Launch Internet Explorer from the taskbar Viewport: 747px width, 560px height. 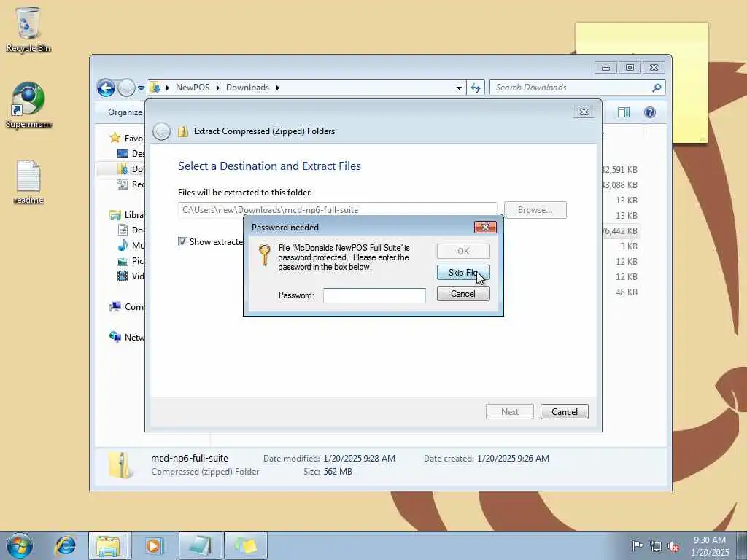click(65, 545)
